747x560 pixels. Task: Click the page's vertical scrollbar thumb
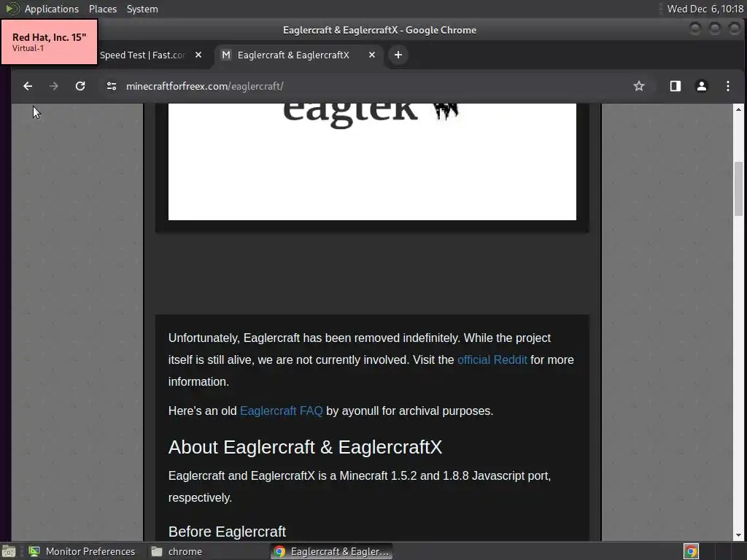pyautogui.click(x=738, y=189)
